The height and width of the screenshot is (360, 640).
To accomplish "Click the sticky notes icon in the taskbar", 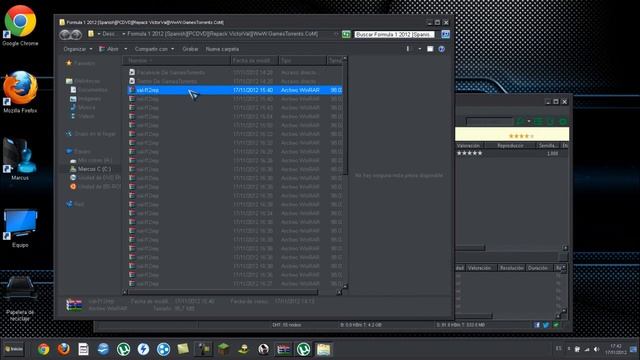I will (x=183, y=349).
